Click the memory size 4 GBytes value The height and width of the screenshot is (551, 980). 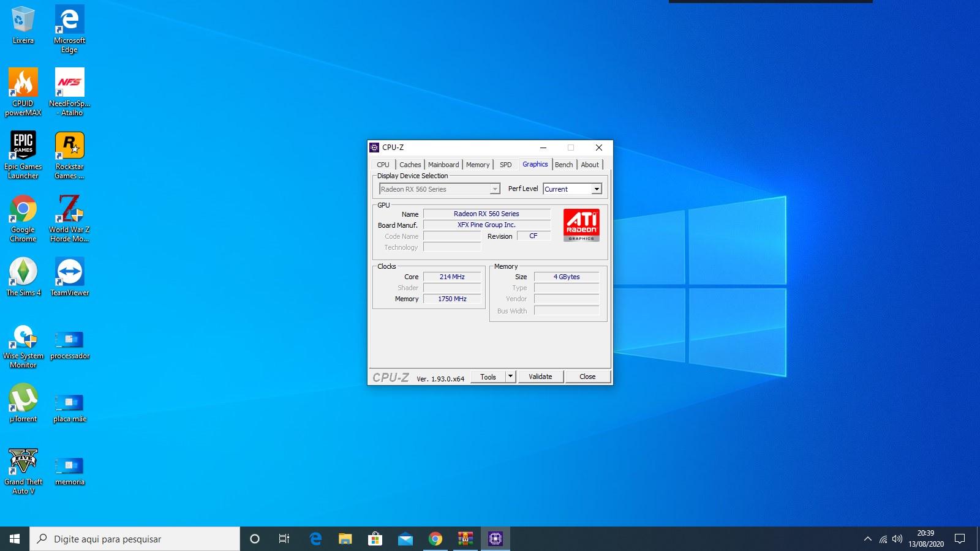(567, 277)
